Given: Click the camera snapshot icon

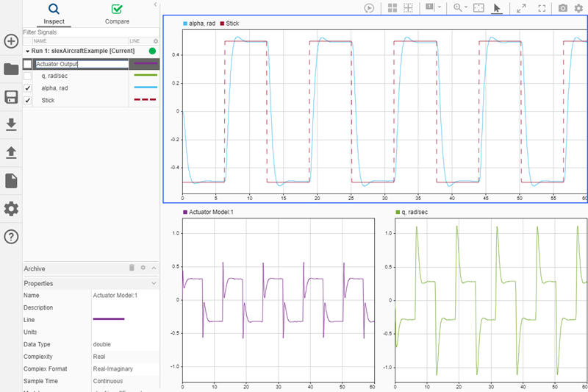Looking at the screenshot, I should click(563, 7).
